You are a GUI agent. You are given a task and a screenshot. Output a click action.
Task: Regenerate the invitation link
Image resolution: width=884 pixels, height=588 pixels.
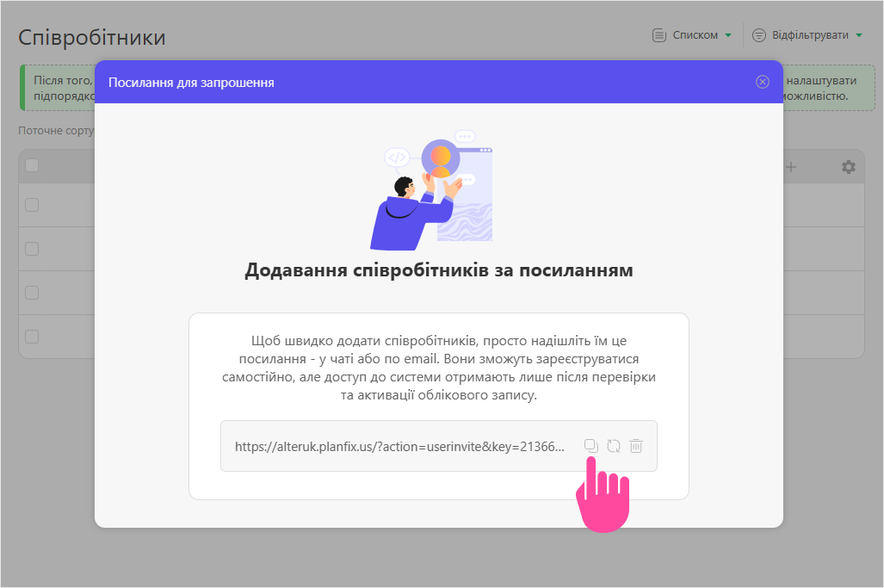tap(613, 446)
